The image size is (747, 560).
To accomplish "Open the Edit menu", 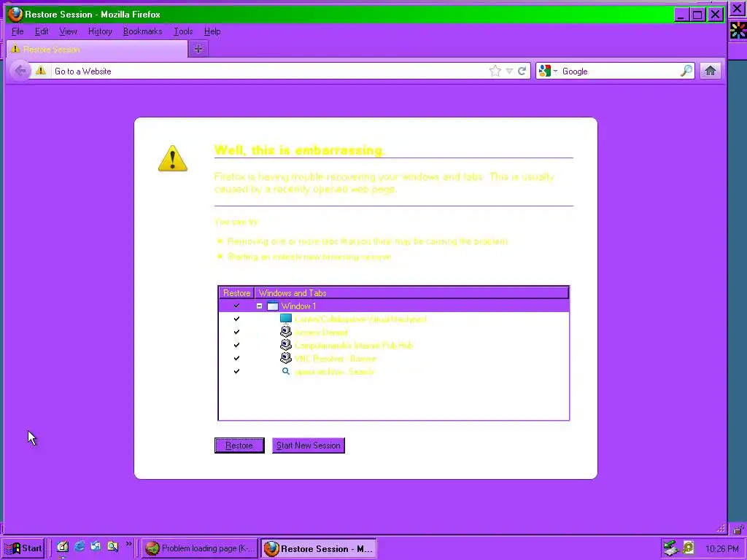I will click(42, 31).
